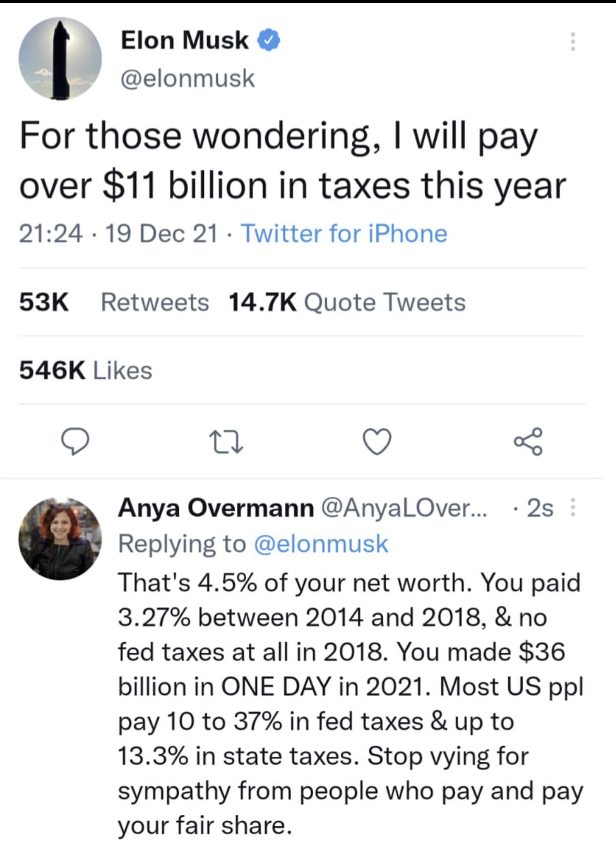Open Elon Musk's rocket profile picture
The height and width of the screenshot is (867, 616).
tap(60, 59)
